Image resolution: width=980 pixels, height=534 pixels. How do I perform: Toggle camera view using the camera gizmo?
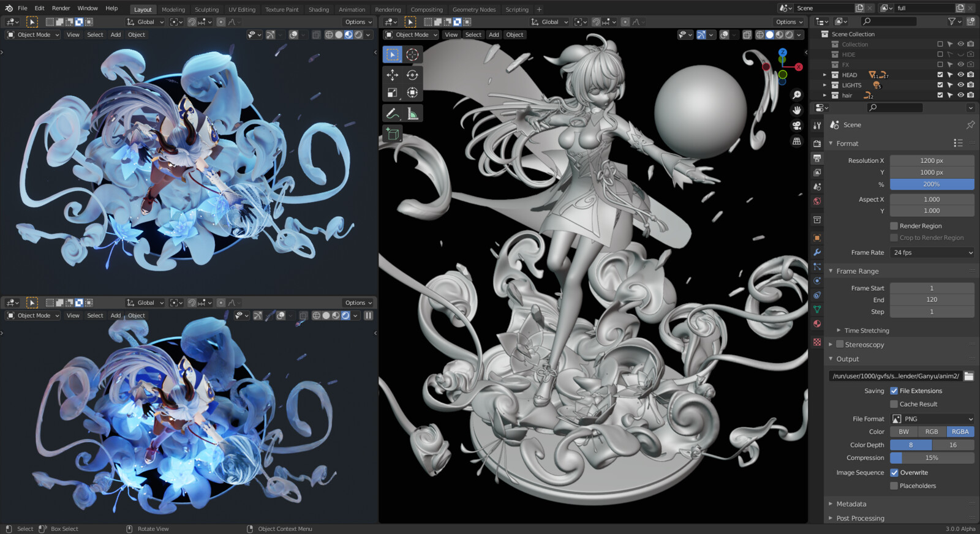(x=796, y=126)
